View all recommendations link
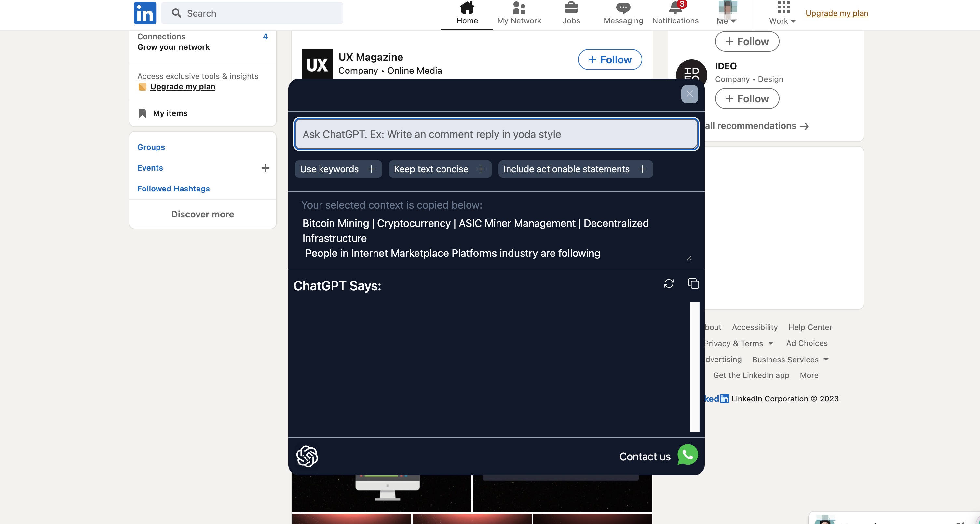The image size is (980, 524). 756,126
